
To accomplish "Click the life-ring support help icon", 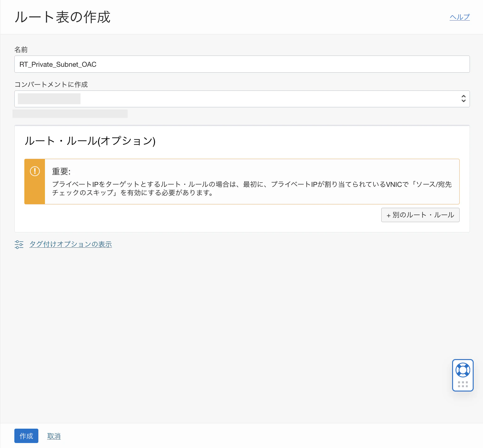I will pos(463,370).
